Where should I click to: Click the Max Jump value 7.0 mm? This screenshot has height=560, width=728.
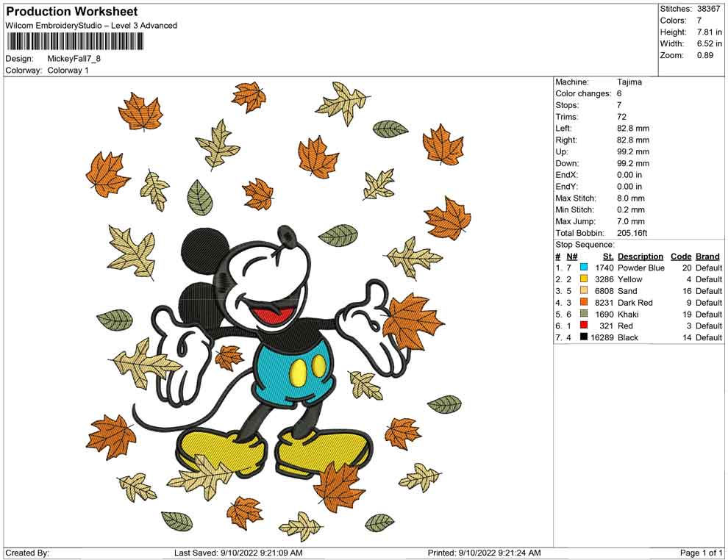point(631,221)
